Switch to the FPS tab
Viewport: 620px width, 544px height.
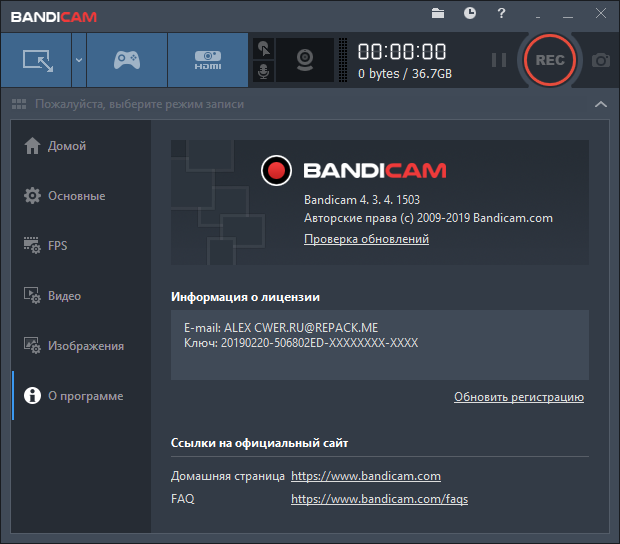[x=60, y=246]
